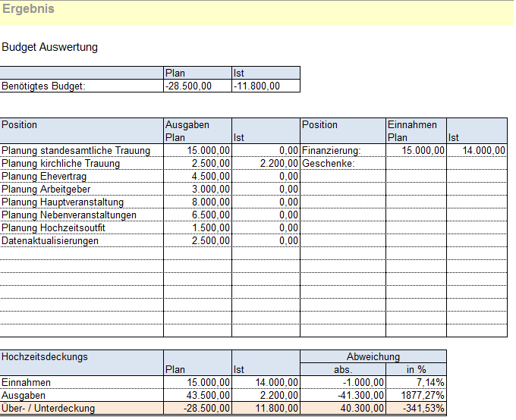Select Ausgaben Plan total 43.500,00

click(197, 396)
